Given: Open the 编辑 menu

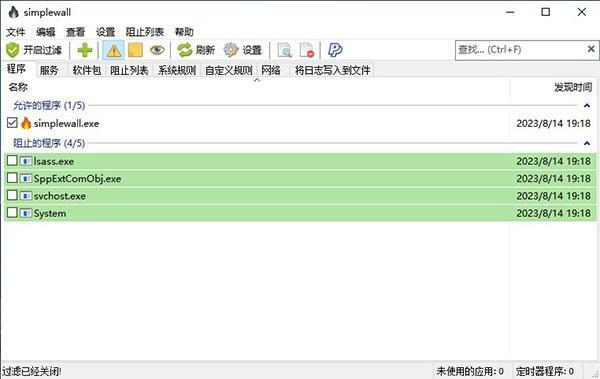Looking at the screenshot, I should [46, 32].
